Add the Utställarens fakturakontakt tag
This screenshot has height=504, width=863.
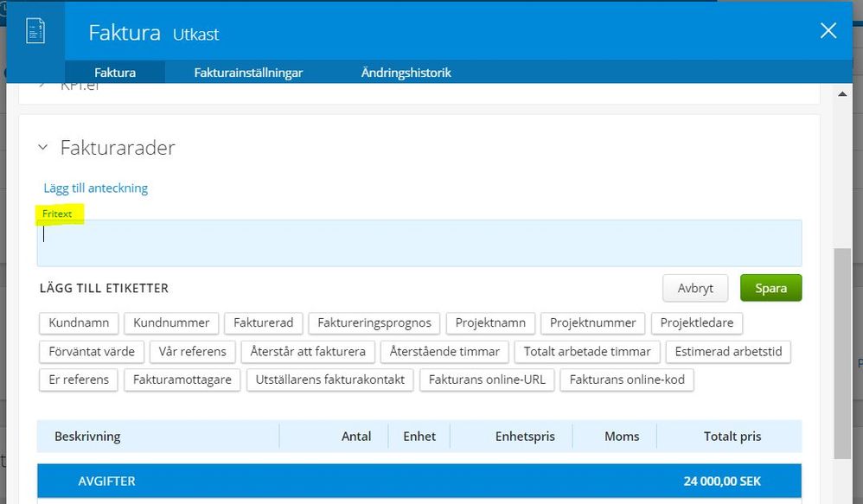click(x=330, y=380)
